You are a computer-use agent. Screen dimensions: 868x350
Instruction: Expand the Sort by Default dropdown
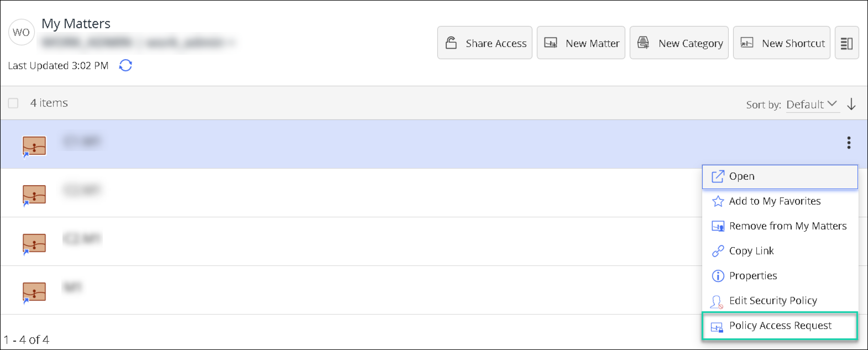coord(811,105)
